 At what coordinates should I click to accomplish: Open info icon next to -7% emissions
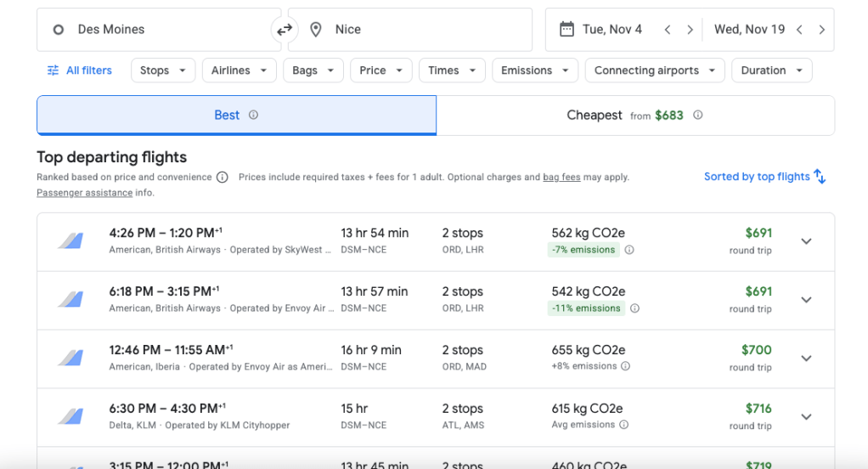point(629,250)
